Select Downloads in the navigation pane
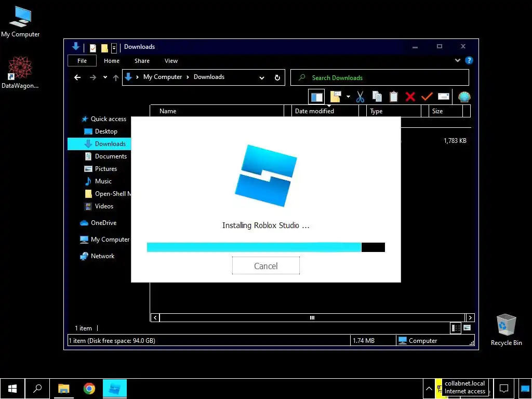 point(99,144)
